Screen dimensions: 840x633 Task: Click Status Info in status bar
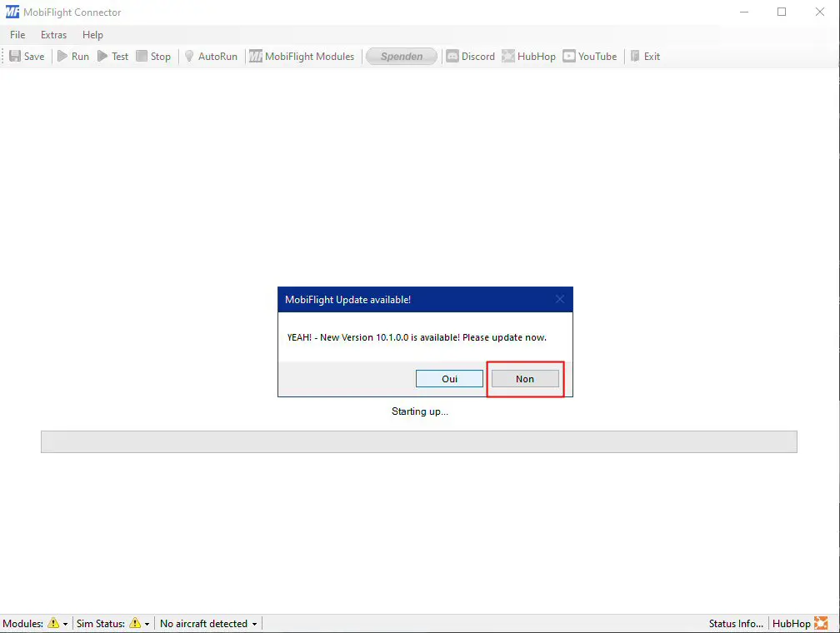736,623
